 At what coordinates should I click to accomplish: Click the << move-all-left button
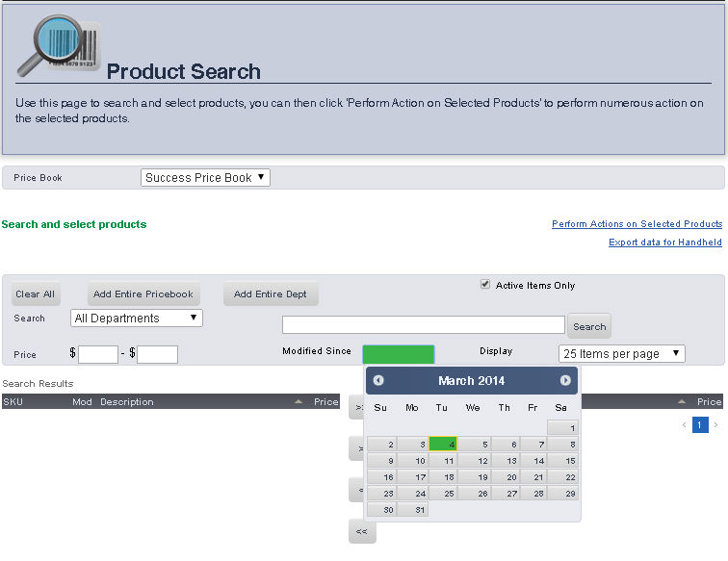point(361,531)
